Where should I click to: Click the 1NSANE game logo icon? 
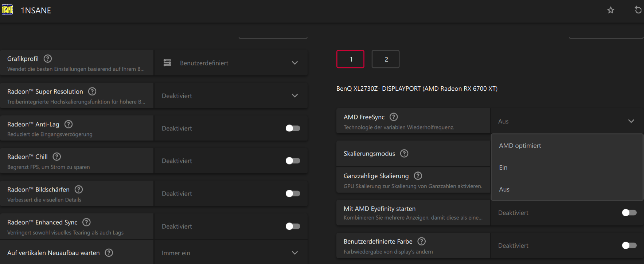7,10
